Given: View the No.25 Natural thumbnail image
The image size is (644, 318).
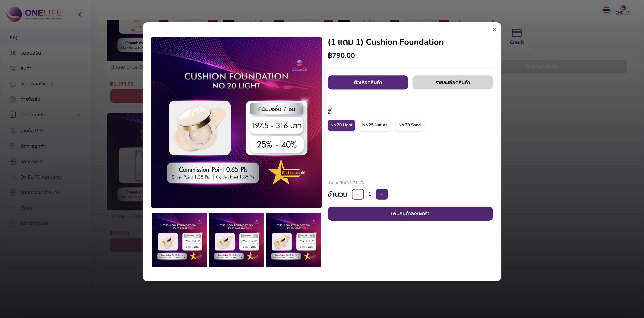Looking at the screenshot, I should point(236,240).
